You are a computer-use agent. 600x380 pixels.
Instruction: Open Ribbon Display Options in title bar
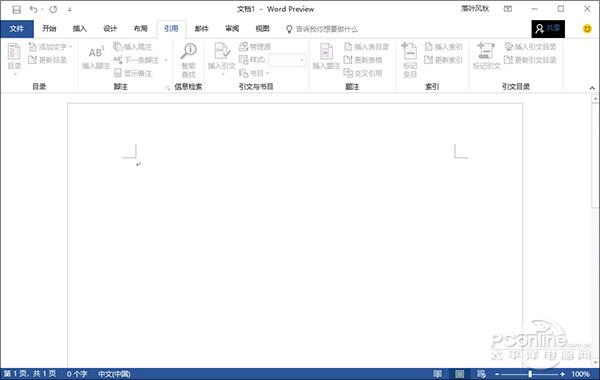click(x=508, y=9)
